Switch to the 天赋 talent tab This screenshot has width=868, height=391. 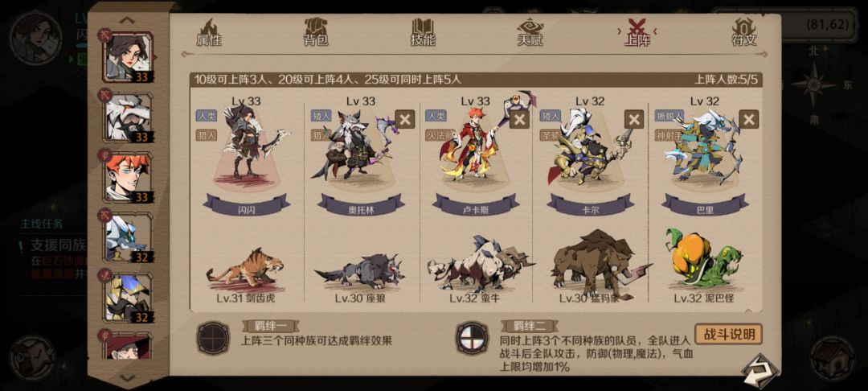[x=530, y=33]
